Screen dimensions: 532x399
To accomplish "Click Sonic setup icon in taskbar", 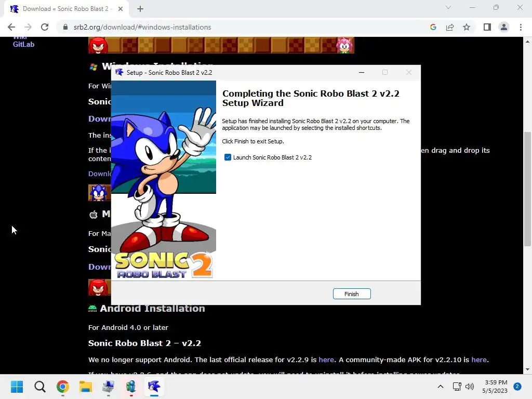I will 154,387.
